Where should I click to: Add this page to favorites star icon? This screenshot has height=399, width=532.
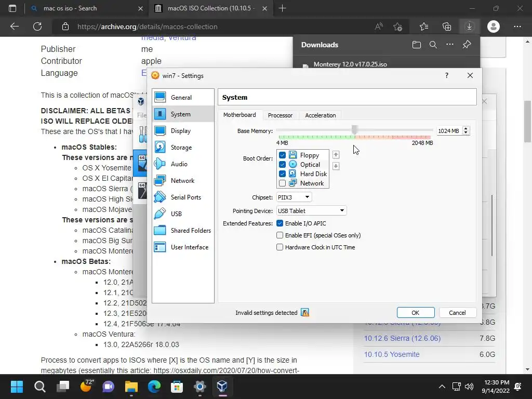(x=397, y=26)
